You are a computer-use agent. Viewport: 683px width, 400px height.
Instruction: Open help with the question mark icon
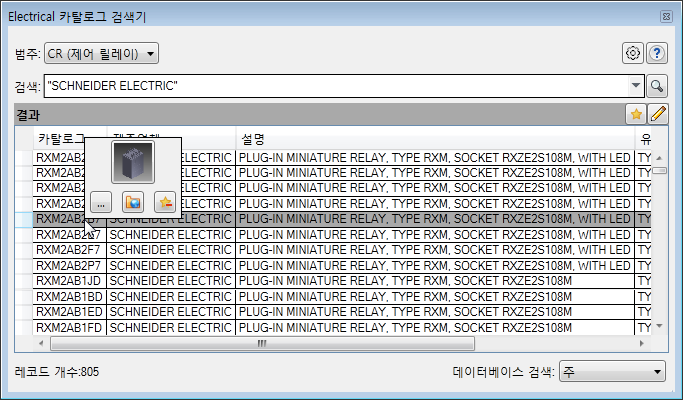click(657, 53)
